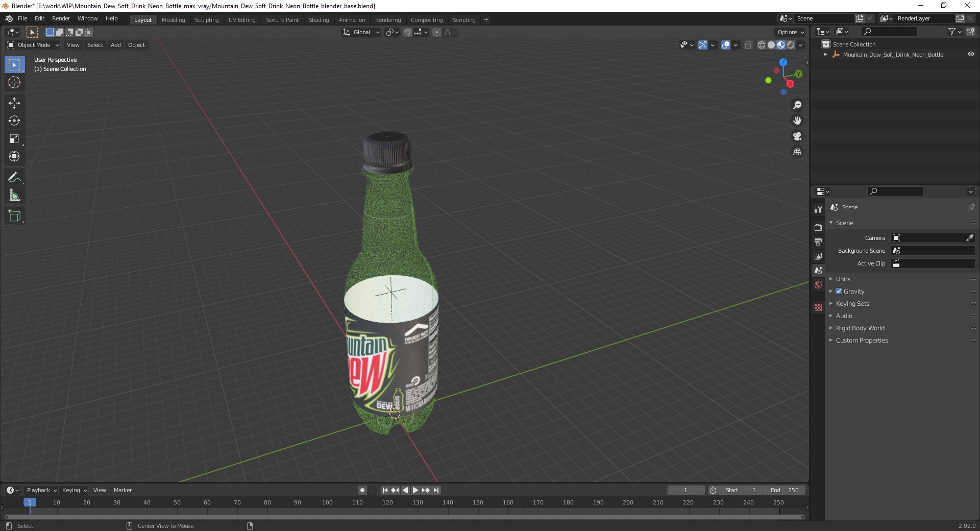Select the Move tool
980x531 pixels.
point(14,103)
